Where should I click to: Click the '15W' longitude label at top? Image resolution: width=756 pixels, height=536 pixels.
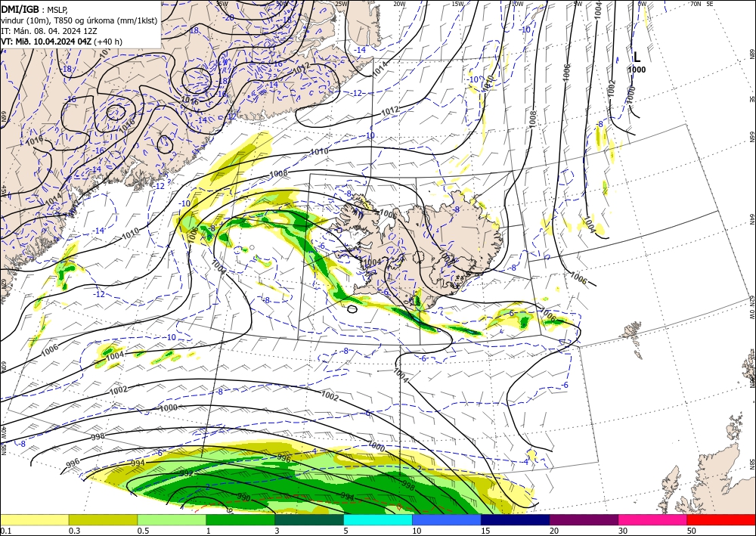(457, 4)
